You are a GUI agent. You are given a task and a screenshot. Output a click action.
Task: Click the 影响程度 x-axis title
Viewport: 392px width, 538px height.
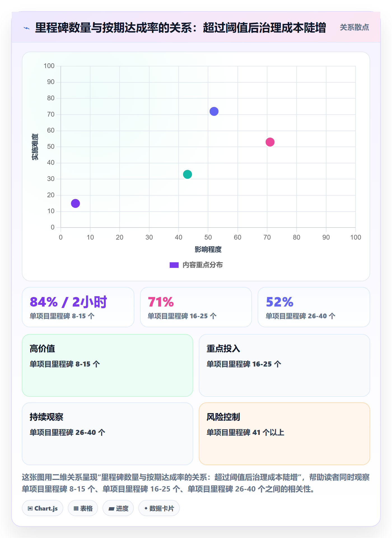pyautogui.click(x=208, y=249)
